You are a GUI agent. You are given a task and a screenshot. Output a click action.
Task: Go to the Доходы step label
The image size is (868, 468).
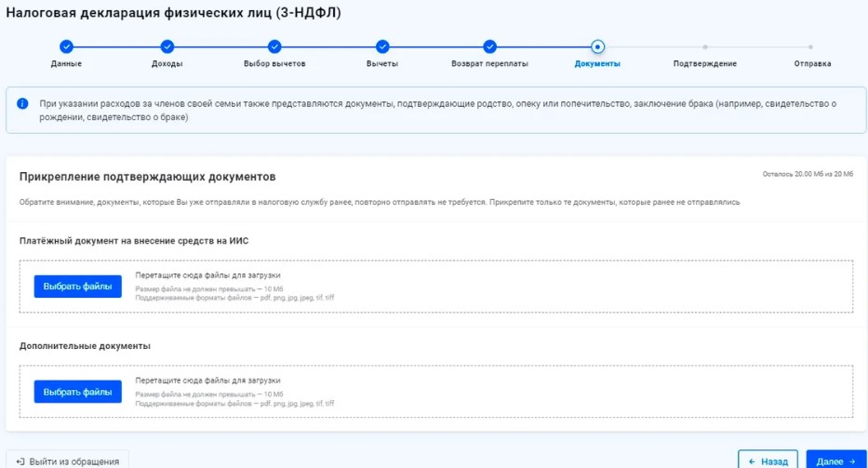[167, 63]
